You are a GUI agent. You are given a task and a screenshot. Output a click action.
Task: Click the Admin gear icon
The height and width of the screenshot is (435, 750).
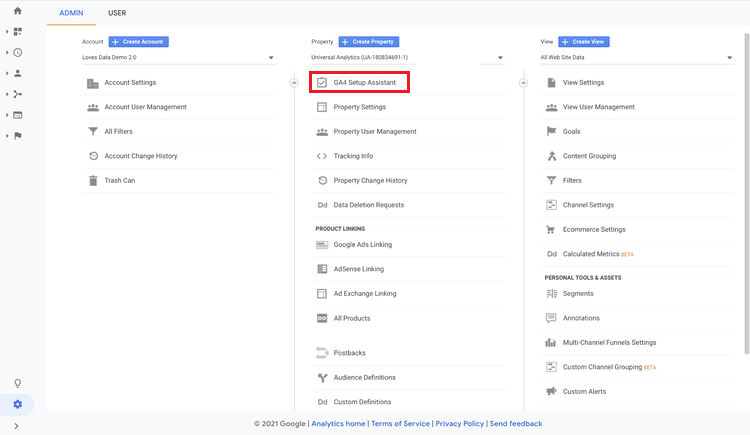click(x=18, y=404)
